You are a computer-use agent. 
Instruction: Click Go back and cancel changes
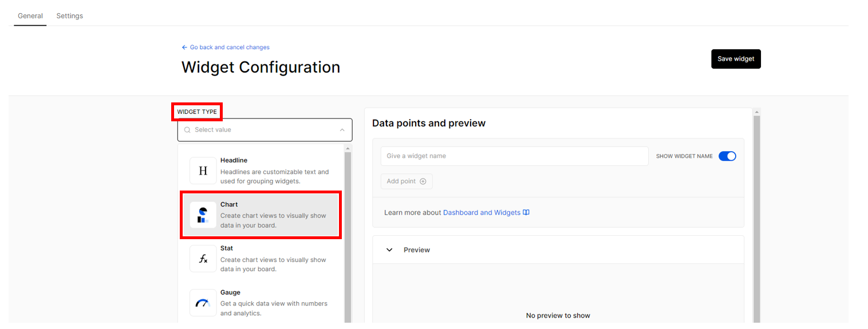[230, 47]
